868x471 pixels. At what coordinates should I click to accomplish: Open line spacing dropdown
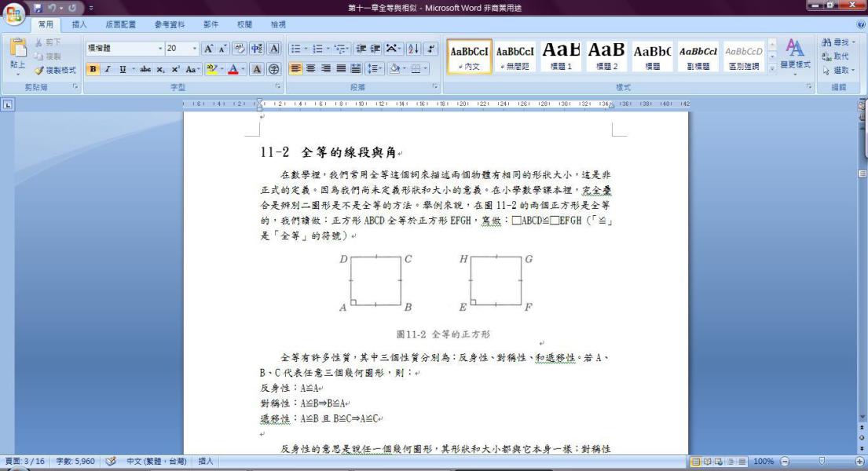(x=375, y=68)
